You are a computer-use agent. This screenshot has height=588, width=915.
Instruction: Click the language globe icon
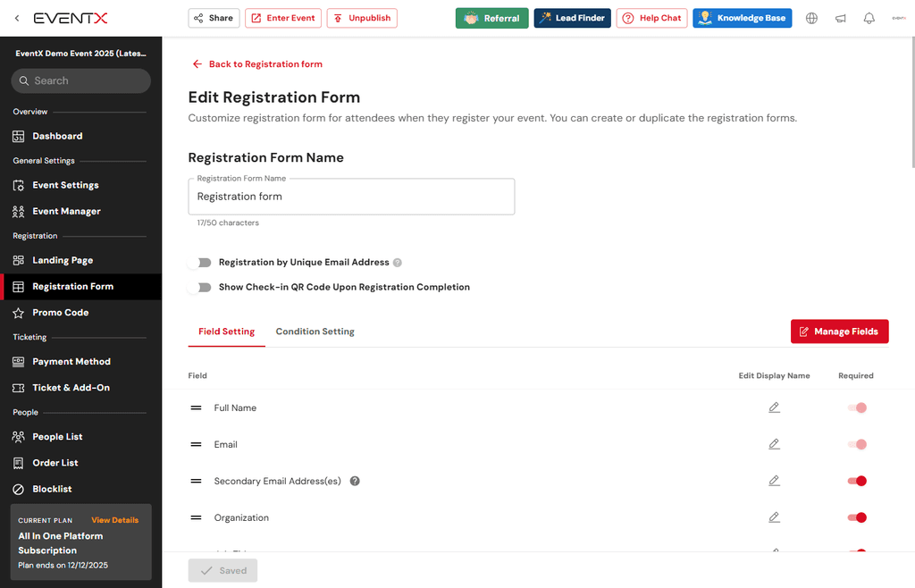(811, 17)
